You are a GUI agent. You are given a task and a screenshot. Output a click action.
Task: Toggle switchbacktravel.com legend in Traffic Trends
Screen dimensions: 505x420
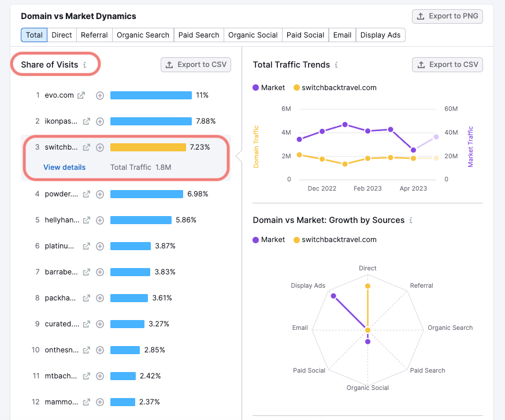[335, 88]
